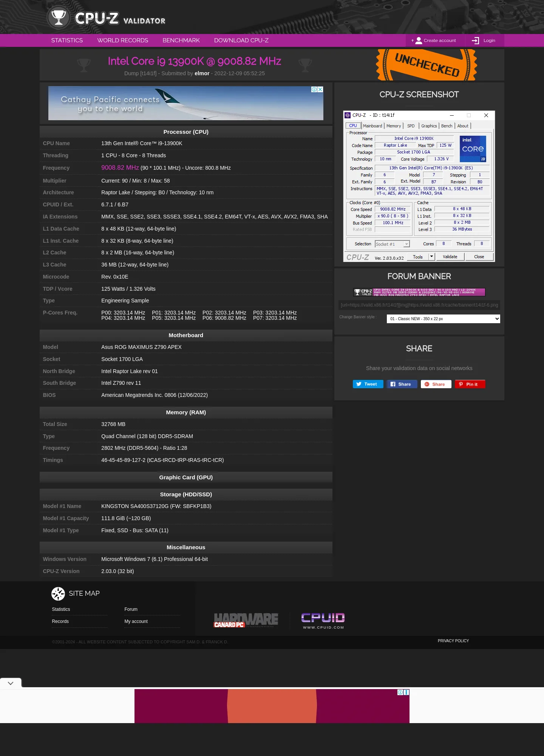544x756 pixels.
Task: Close the Cathay Pacific ad
Action: pyautogui.click(x=320, y=89)
